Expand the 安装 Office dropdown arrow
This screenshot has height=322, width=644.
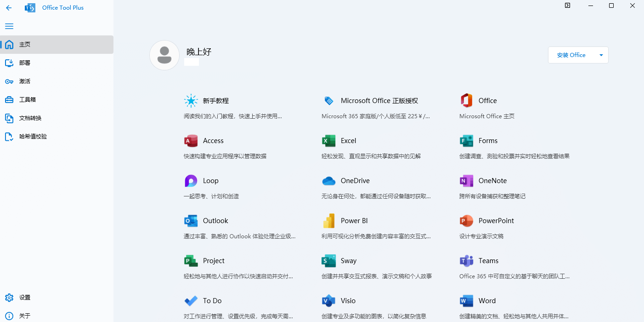pyautogui.click(x=601, y=55)
